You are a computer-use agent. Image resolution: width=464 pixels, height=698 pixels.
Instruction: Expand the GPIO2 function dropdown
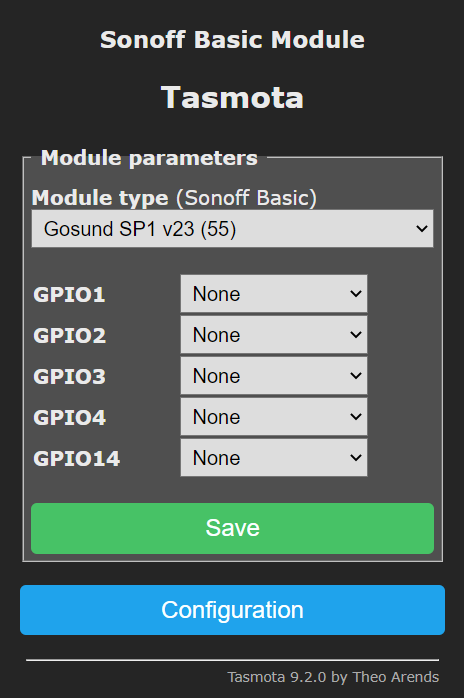pos(274,335)
